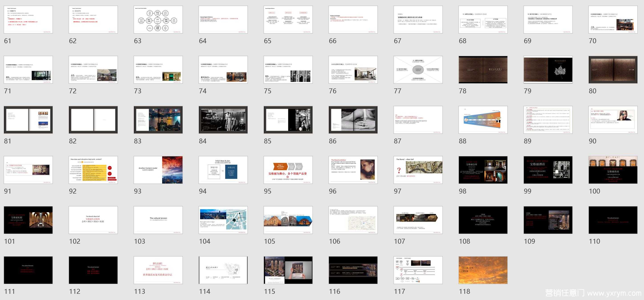Screen dimensions: 644x300
Task: Select slide 104 Knightsbridge map thumbnail
Action: click(223, 220)
